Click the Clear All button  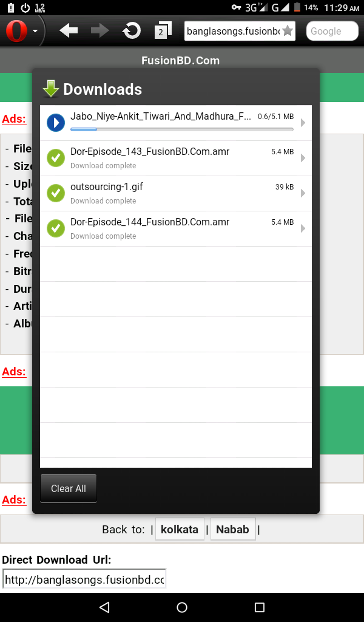[x=69, y=488]
